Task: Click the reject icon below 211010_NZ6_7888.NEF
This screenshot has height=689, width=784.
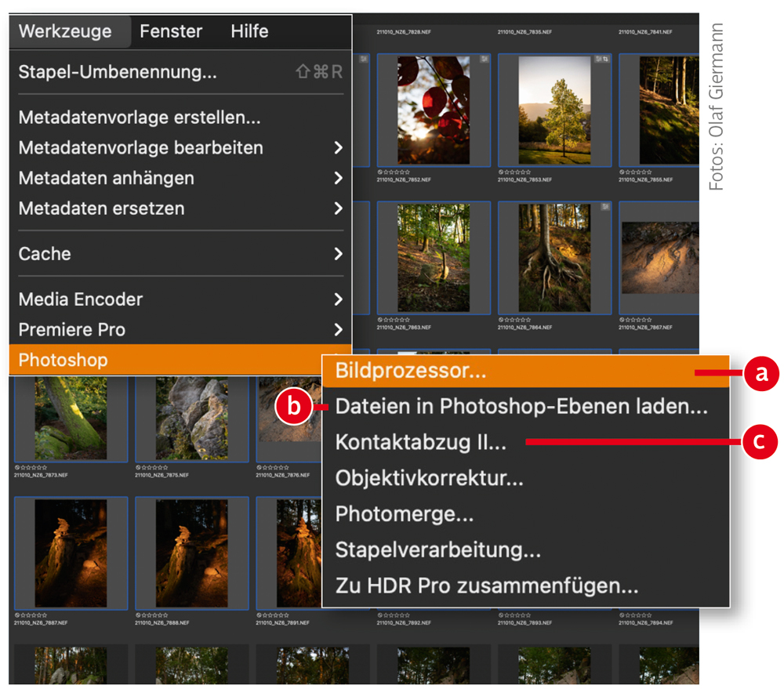Action: pos(139,615)
